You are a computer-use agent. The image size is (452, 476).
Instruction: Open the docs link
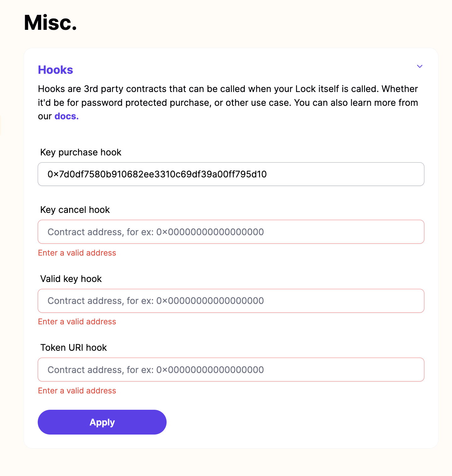[x=66, y=116]
